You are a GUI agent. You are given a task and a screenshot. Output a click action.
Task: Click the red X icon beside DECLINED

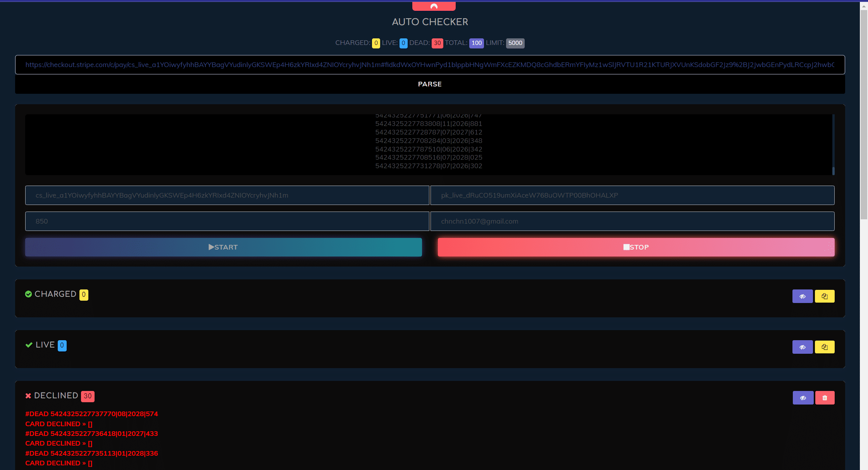pyautogui.click(x=28, y=396)
